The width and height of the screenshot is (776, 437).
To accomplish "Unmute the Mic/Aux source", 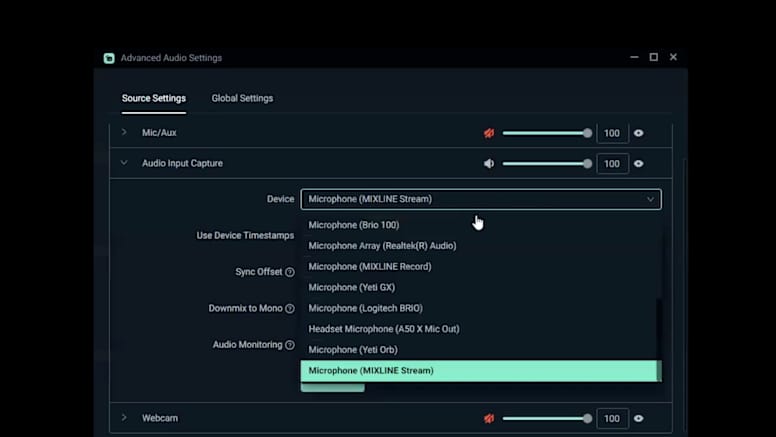I will [x=489, y=133].
